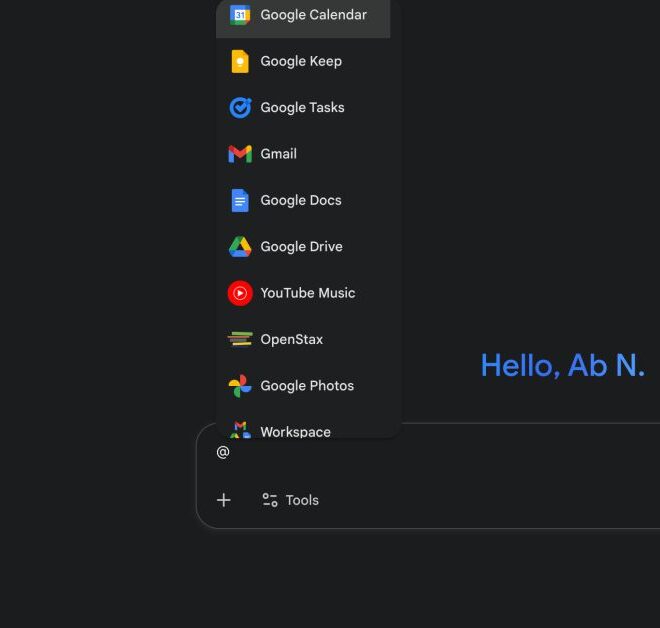
Task: Open the Tools button
Action: [290, 500]
